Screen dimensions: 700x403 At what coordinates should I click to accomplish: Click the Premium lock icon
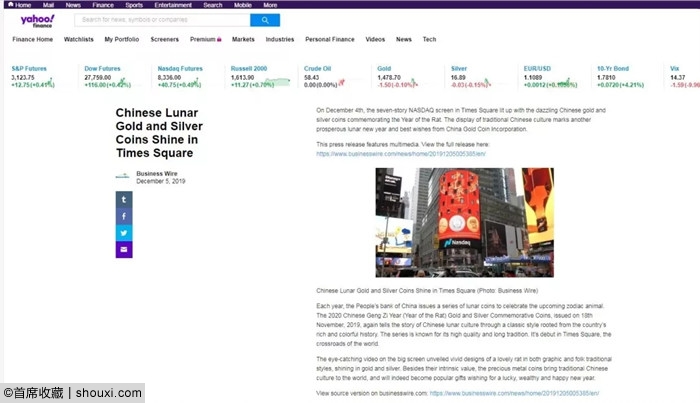click(x=219, y=39)
